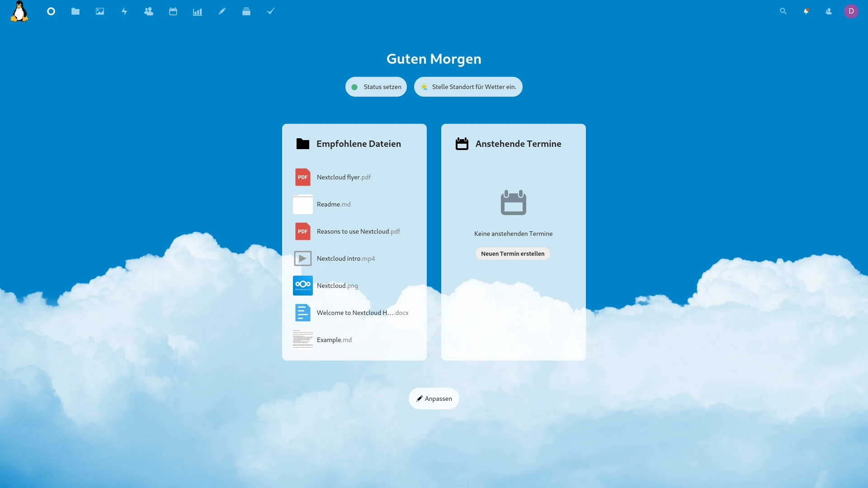The height and width of the screenshot is (488, 868).
Task: Open user avatar menu D
Action: pos(851,11)
